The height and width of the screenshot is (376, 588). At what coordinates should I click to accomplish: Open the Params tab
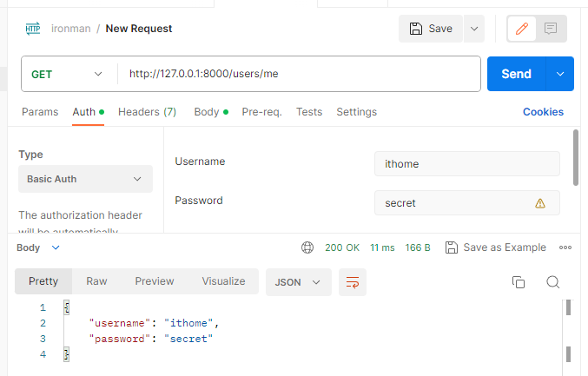tap(40, 112)
